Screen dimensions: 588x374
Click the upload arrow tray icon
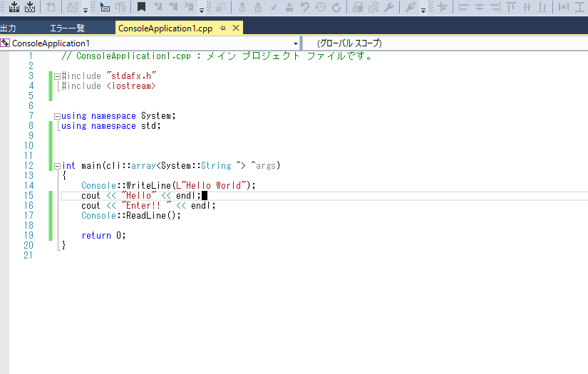point(289,7)
